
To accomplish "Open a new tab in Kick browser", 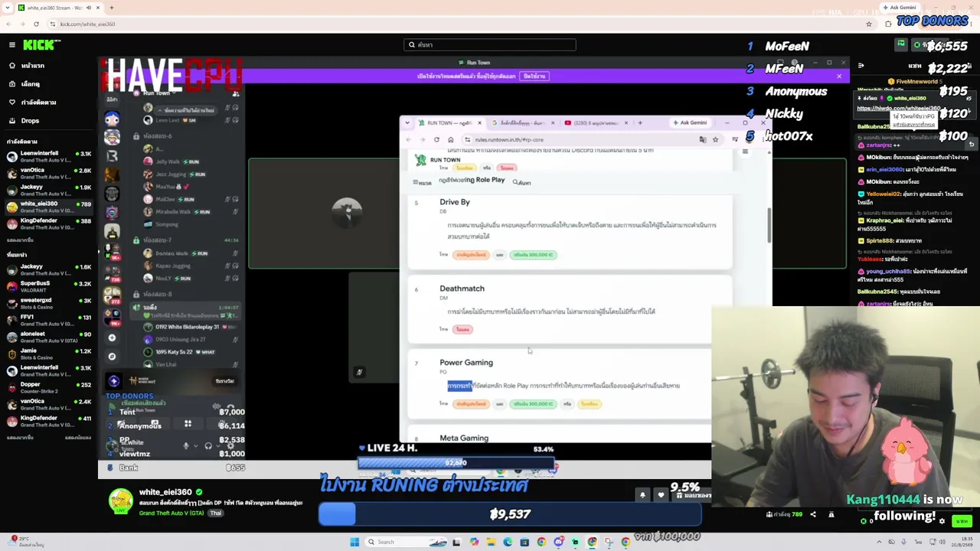I will 111,8.
